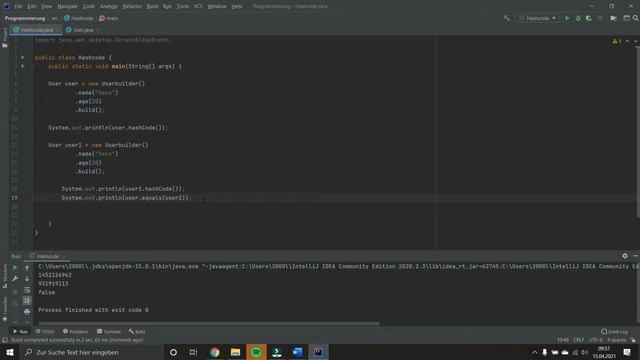Image resolution: width=640 pixels, height=360 pixels.
Task: Show hidden system tray icons chevron
Action: coord(534,352)
